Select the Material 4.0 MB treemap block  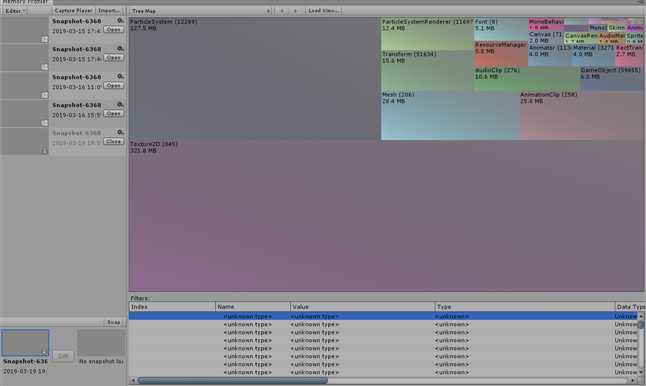point(593,56)
